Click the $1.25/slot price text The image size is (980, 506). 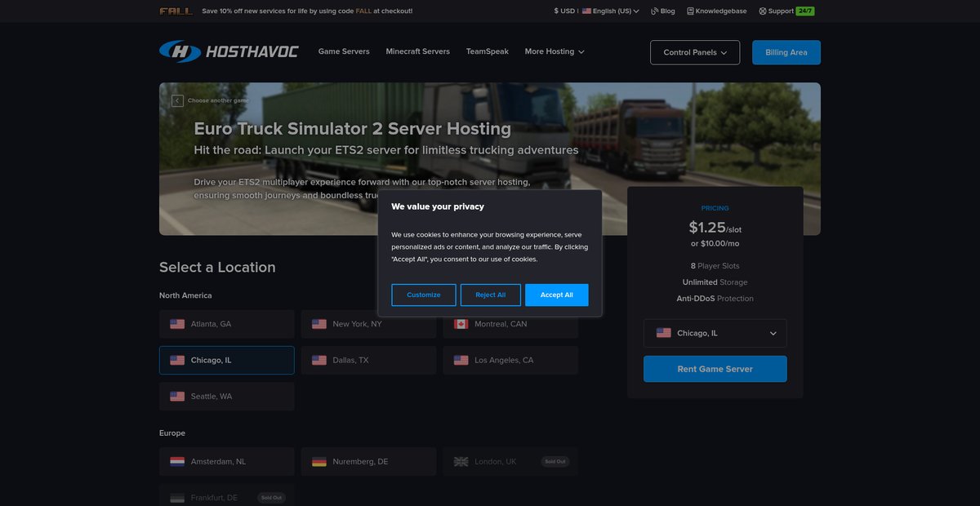point(715,228)
